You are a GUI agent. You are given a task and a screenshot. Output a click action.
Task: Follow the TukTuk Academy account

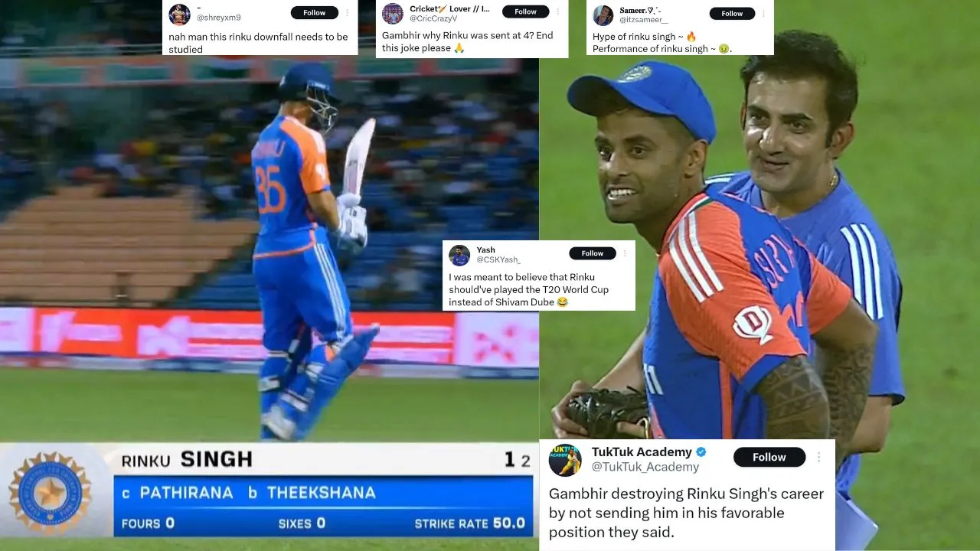[769, 457]
